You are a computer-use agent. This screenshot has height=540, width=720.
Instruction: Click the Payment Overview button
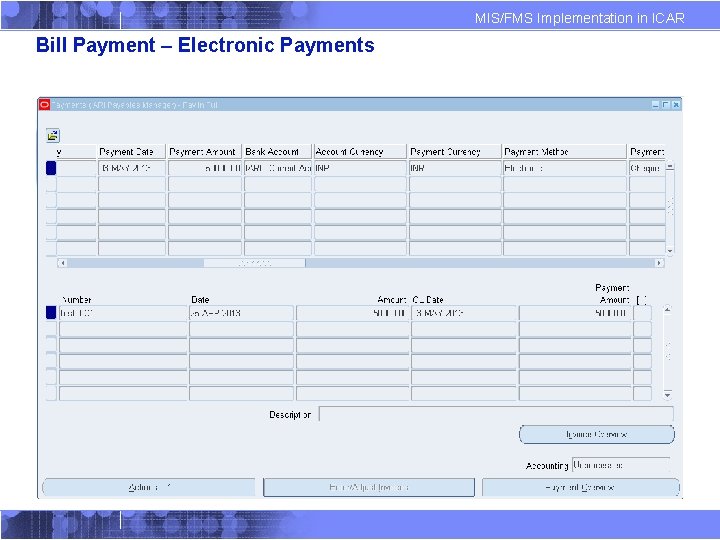580,487
